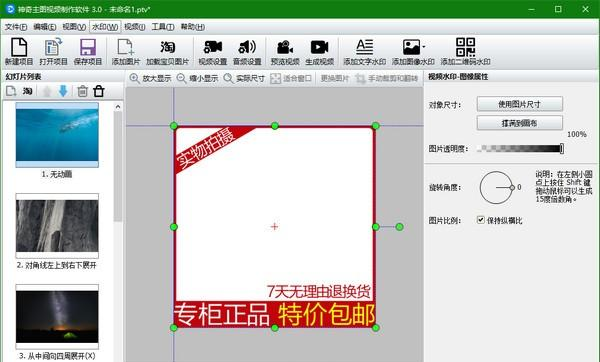600x362 pixels.
Task: Open the 视频(I) menu
Action: pyautogui.click(x=135, y=27)
